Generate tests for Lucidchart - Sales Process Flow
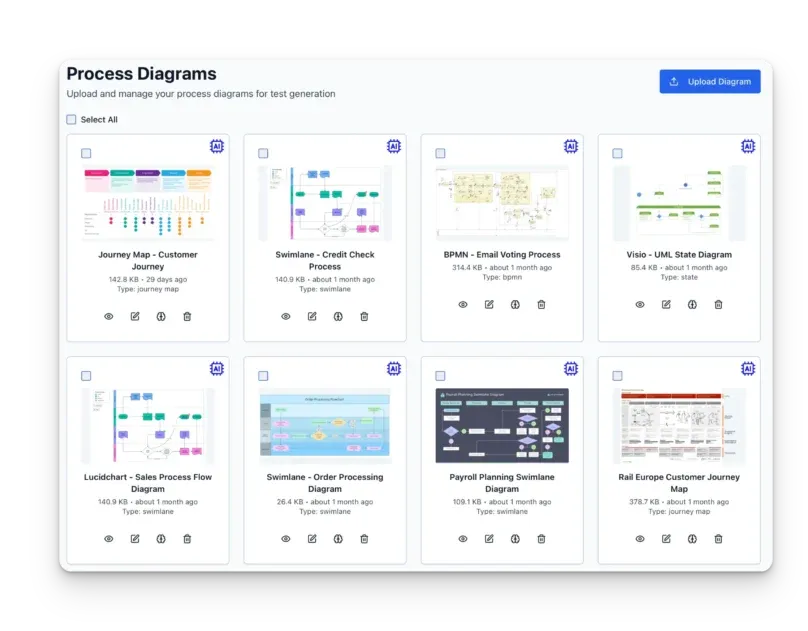 pos(161,539)
